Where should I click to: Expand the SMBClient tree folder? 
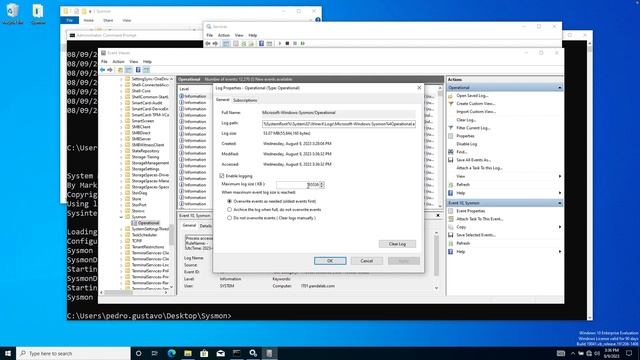coord(121,127)
